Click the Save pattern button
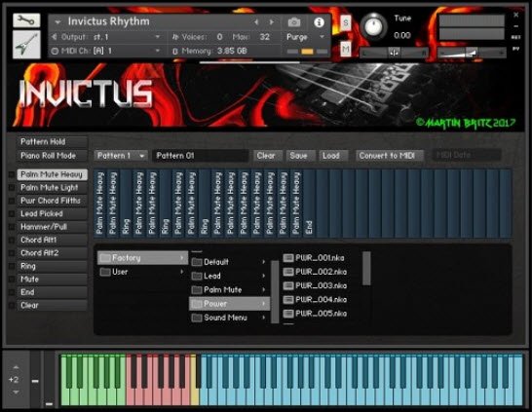532x412 pixels. (x=300, y=156)
